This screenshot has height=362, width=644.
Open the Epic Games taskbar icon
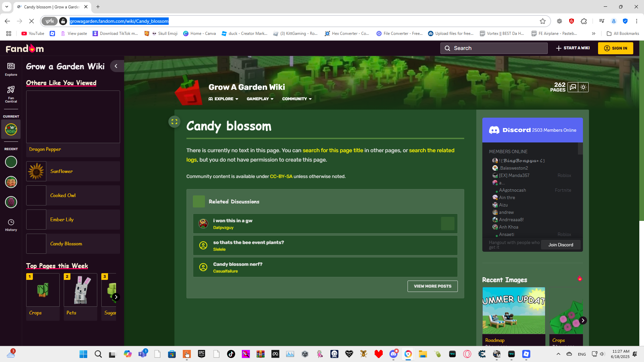[x=202, y=354]
